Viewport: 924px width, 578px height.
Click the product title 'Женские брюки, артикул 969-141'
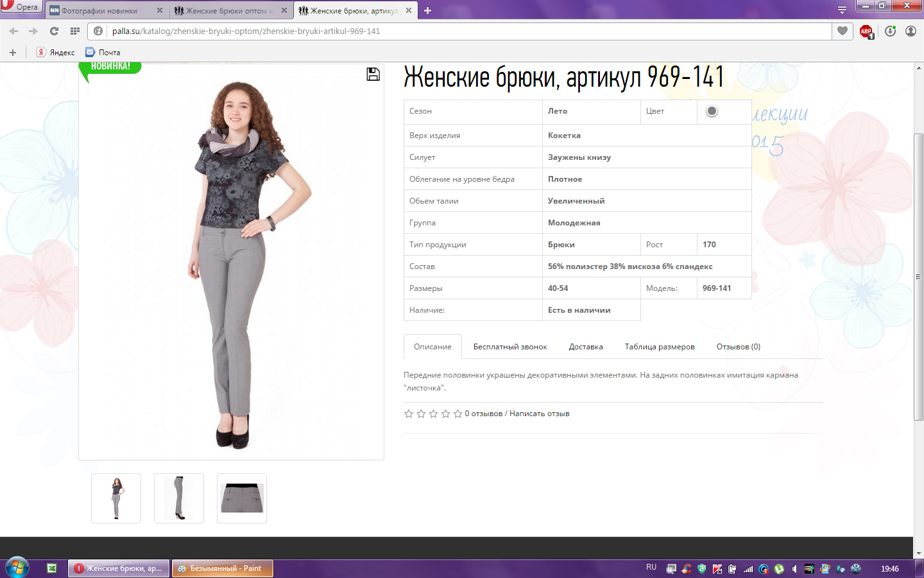pos(564,77)
